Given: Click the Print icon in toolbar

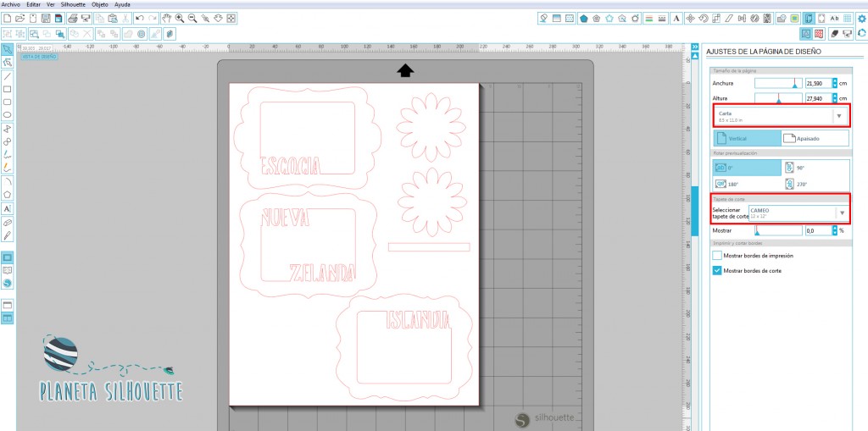Looking at the screenshot, I should tap(73, 18).
